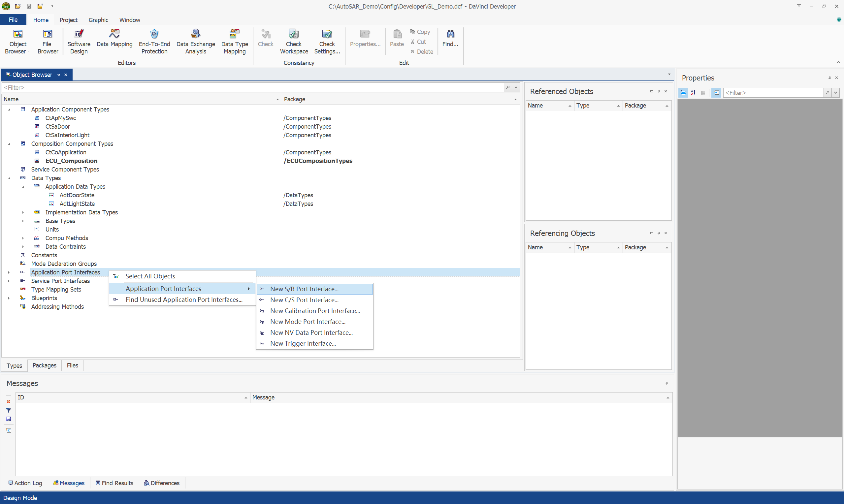Switch to the Packages tab

click(x=45, y=365)
